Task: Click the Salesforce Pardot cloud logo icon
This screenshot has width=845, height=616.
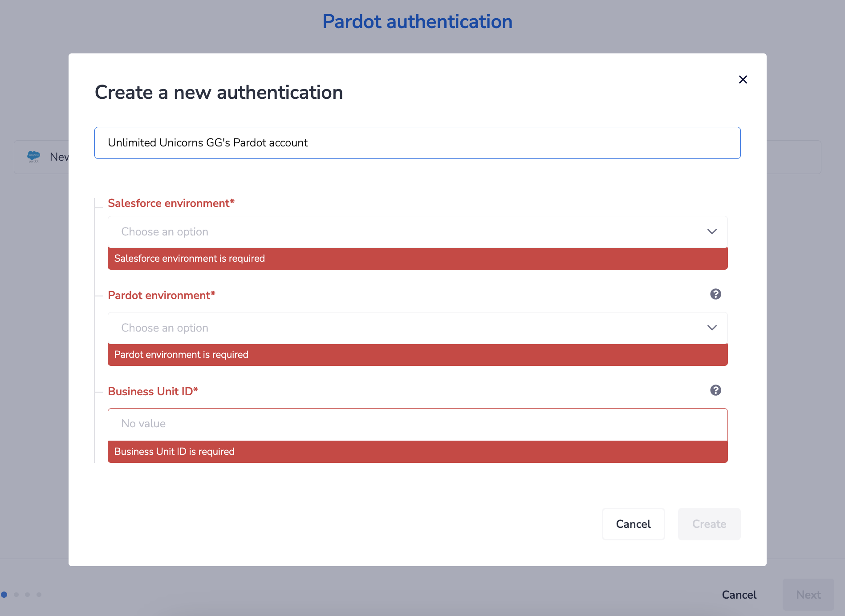Action: tap(34, 157)
